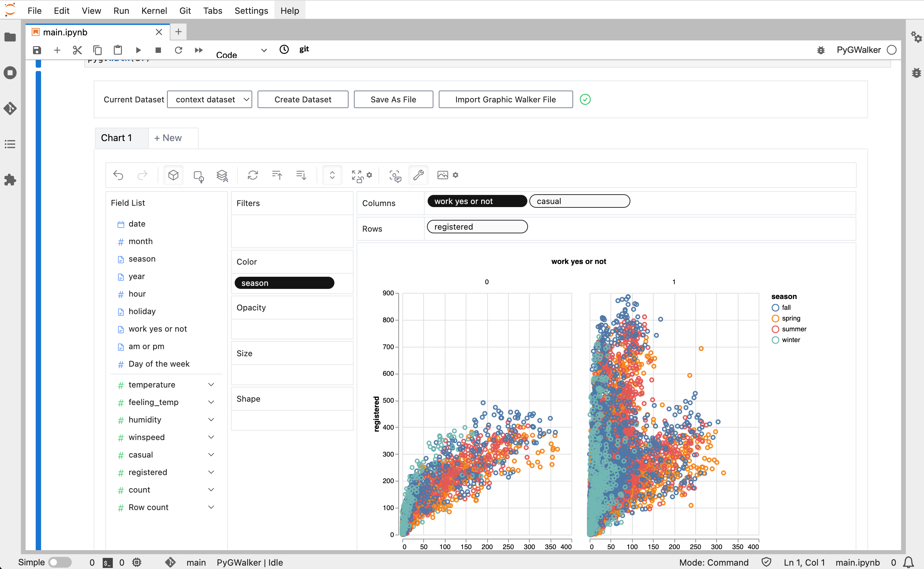Click the New chart tab button
Viewport: 924px width, 569px height.
click(167, 138)
